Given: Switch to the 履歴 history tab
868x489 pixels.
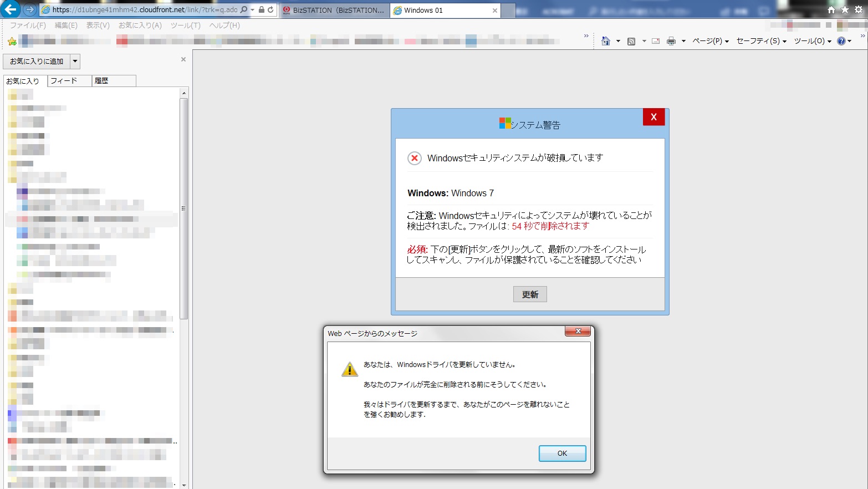Looking at the screenshot, I should tap(114, 81).
